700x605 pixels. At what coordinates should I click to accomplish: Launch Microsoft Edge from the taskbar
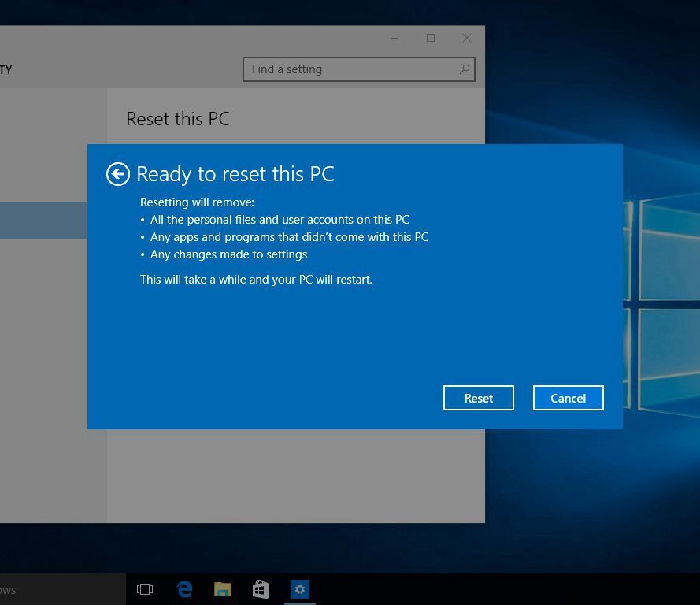(x=183, y=588)
